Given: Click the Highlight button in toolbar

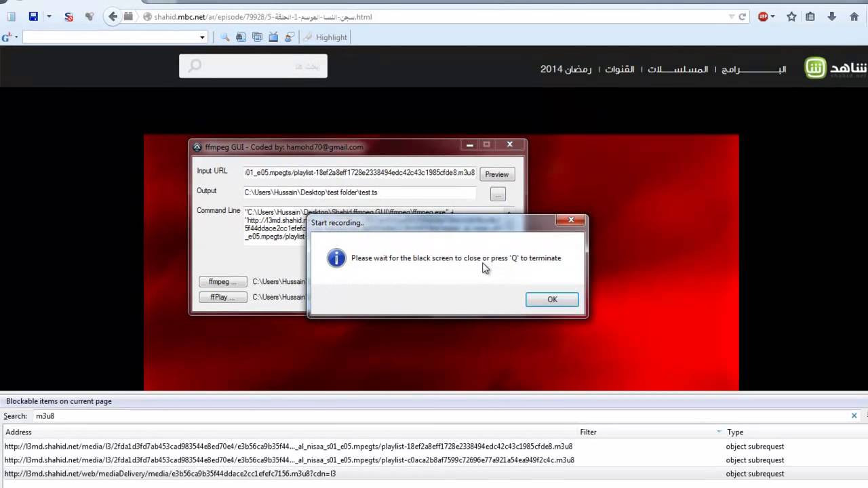Looking at the screenshot, I should coord(325,37).
